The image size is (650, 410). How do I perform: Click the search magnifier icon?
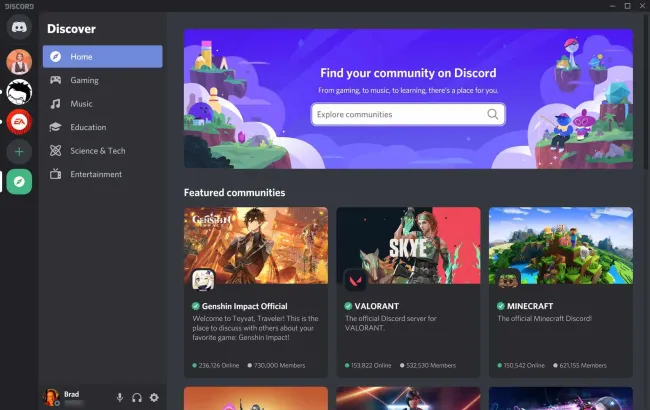492,114
